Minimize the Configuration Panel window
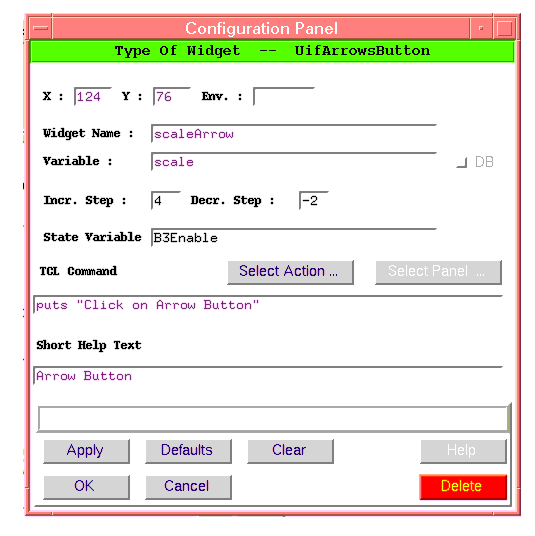Viewport: 535px width, 536px height. tap(481, 28)
